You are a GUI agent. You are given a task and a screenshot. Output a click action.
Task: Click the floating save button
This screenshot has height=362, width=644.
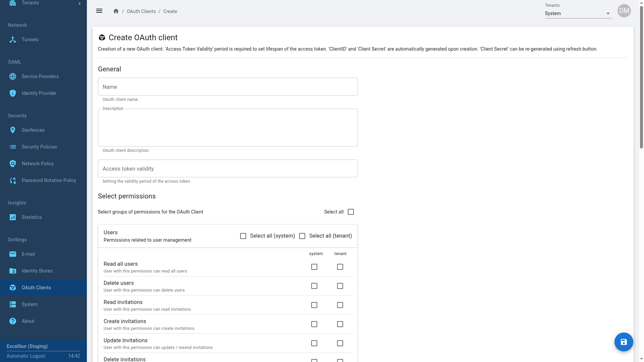(624, 342)
